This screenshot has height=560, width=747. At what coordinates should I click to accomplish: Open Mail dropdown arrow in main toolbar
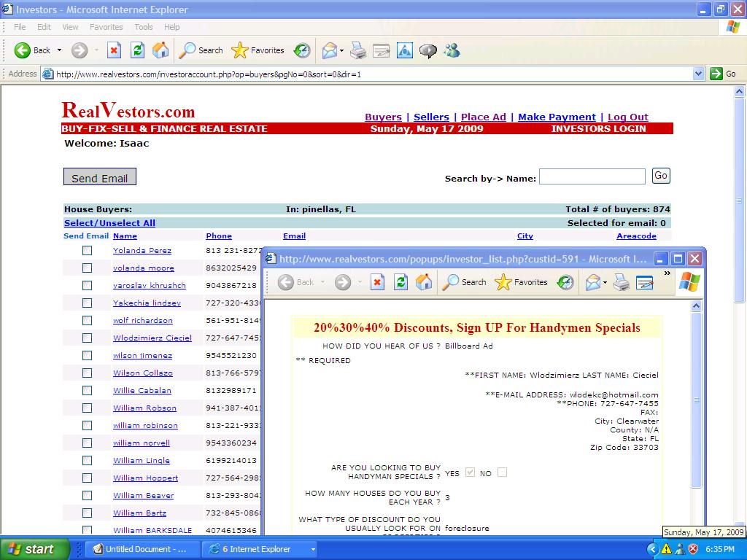tap(341, 50)
